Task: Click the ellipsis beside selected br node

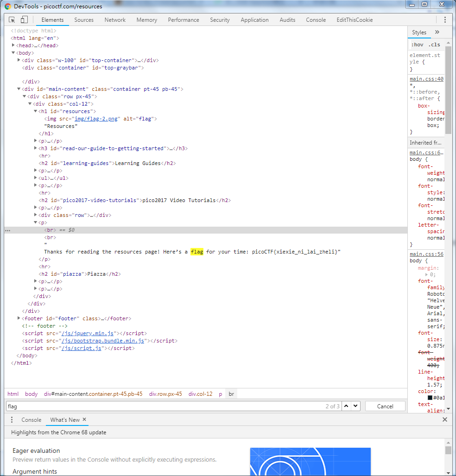Action: (7, 230)
